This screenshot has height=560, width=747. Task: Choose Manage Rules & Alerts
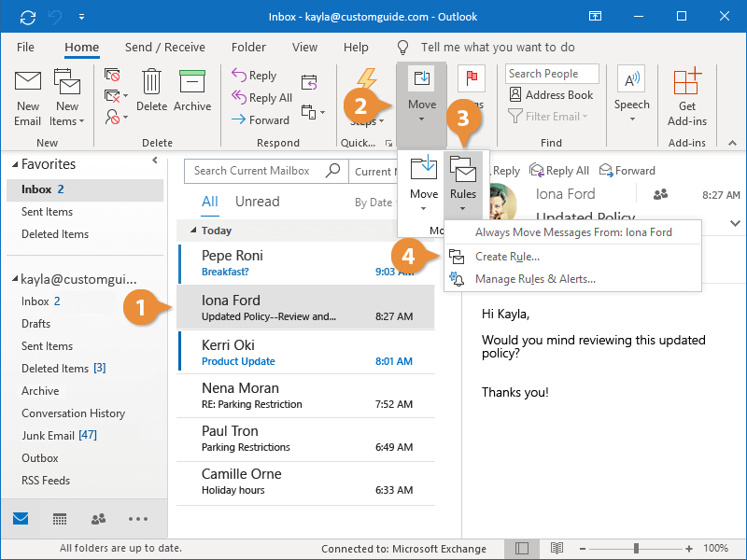pyautogui.click(x=534, y=279)
